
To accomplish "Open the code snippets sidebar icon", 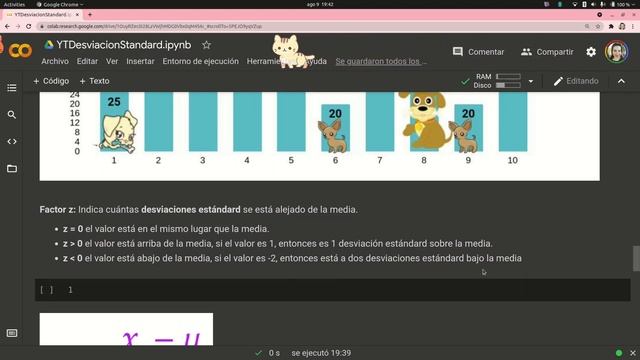I will click(12, 142).
